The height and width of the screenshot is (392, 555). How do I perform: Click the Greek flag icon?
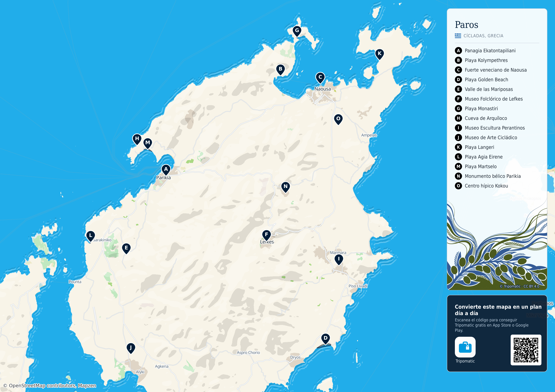point(458,36)
